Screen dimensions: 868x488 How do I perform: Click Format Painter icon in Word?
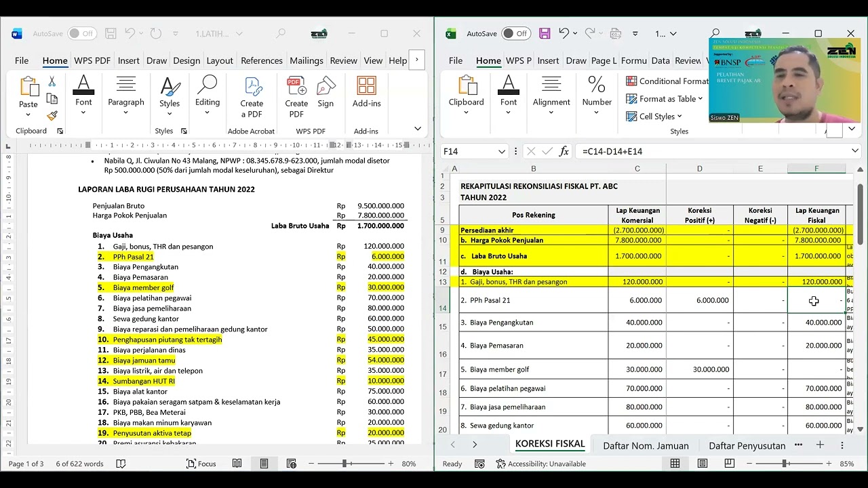tap(52, 115)
